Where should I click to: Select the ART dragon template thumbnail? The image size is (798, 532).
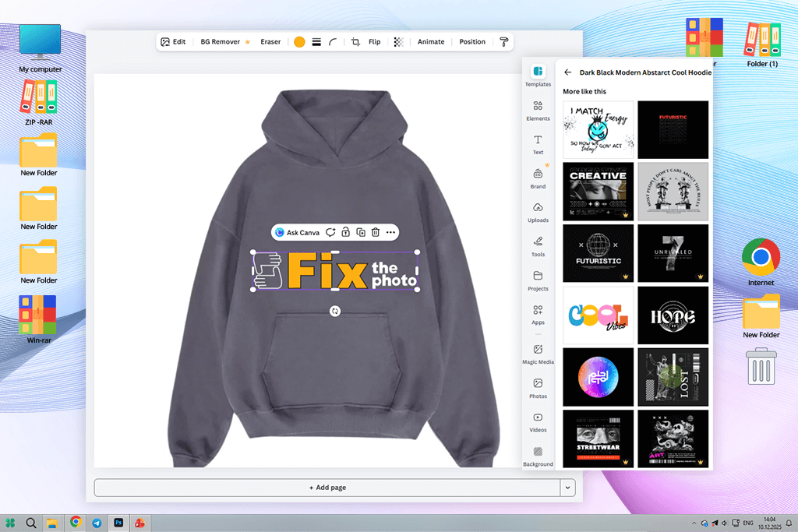click(673, 439)
